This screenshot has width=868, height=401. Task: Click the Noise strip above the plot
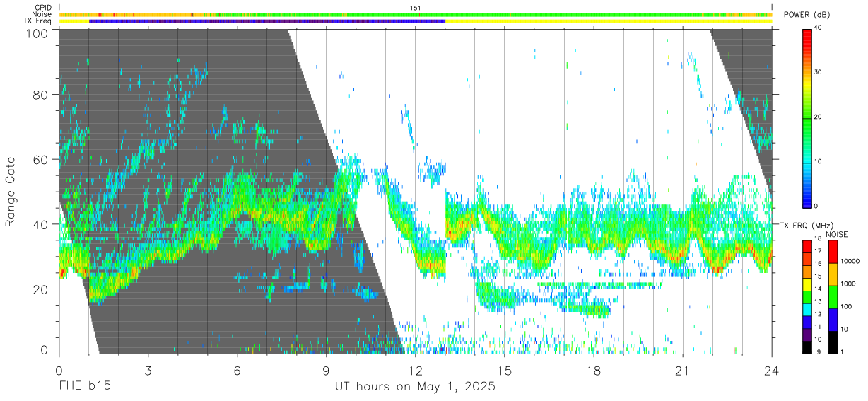point(416,14)
